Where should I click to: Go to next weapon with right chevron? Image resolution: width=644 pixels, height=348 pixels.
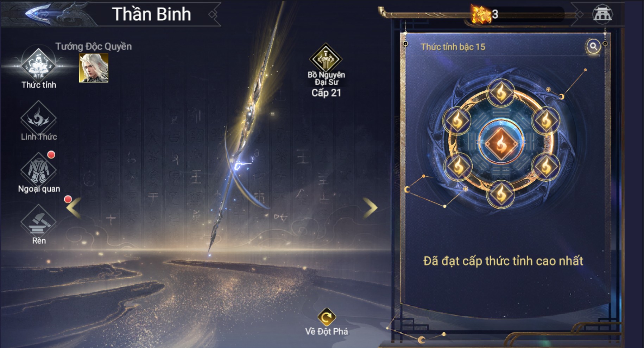[370, 207]
